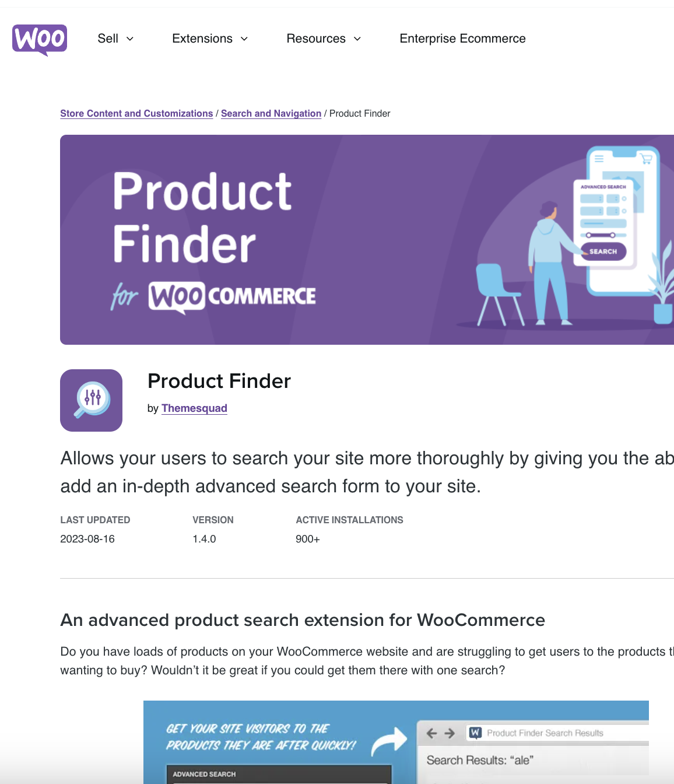Viewport: 674px width, 784px height.
Task: Select Enterprise Ecommerce in the navigation
Action: (462, 38)
